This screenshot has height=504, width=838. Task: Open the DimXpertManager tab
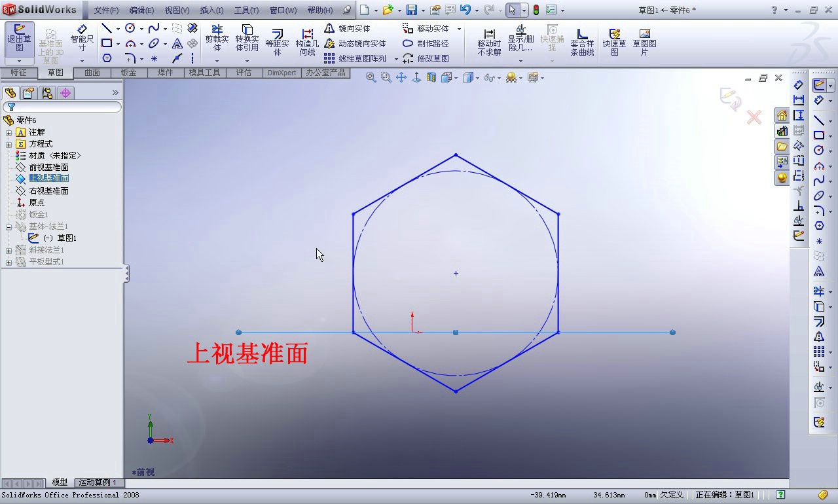pyautogui.click(x=65, y=93)
